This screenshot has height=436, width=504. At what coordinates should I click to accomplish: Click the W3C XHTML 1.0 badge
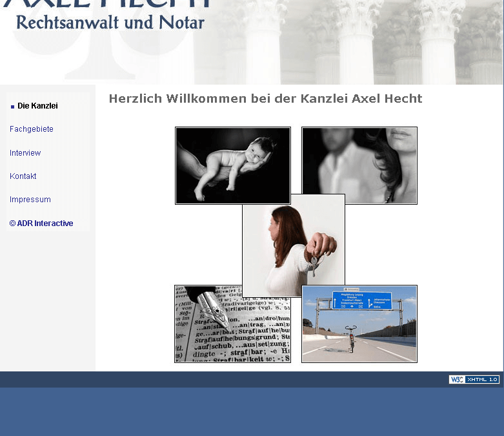pos(474,379)
